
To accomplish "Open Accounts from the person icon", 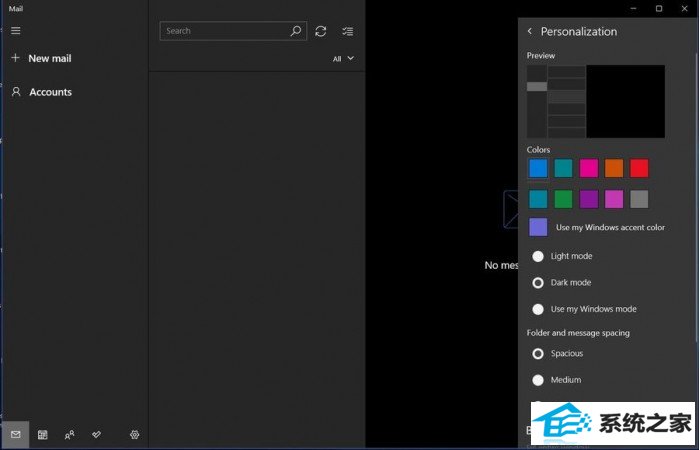I will pyautogui.click(x=16, y=92).
